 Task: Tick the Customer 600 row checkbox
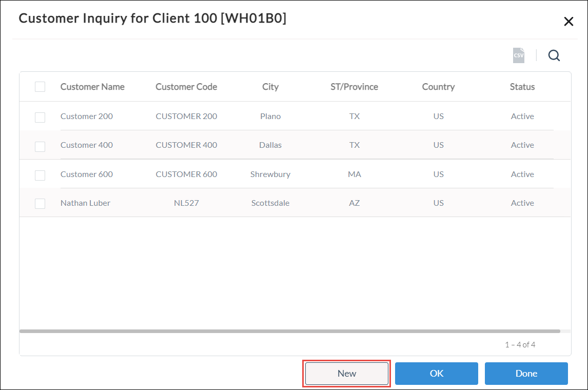[x=40, y=175]
